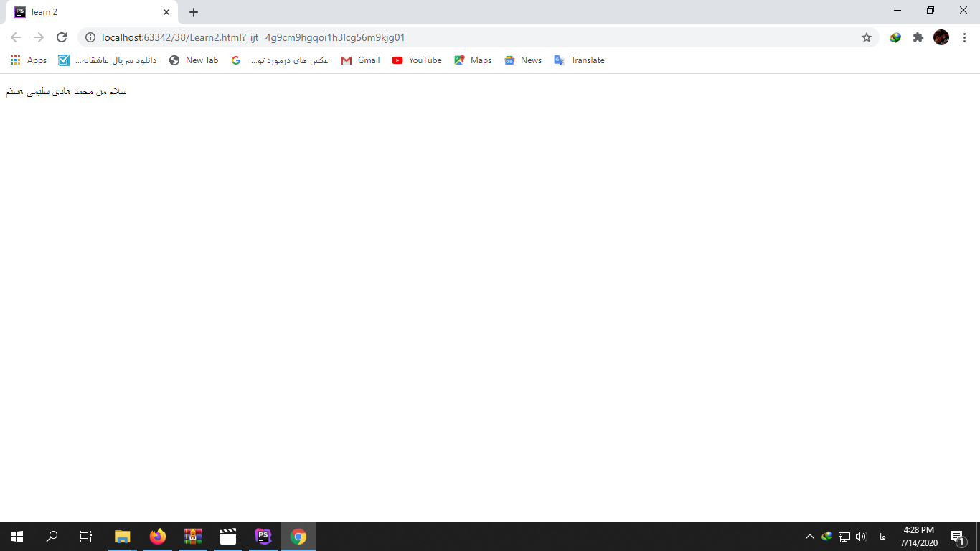The height and width of the screenshot is (551, 980).
Task: Open the volume speaker tray icon
Action: [x=862, y=537]
